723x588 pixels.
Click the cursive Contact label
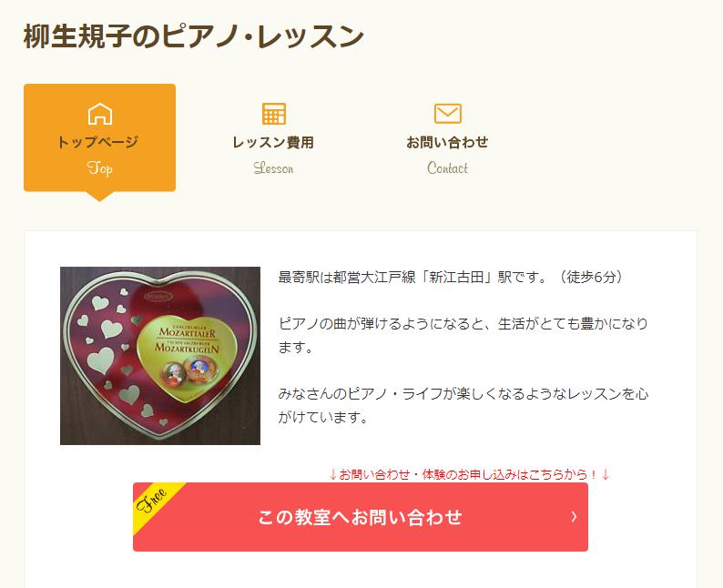[x=447, y=167]
